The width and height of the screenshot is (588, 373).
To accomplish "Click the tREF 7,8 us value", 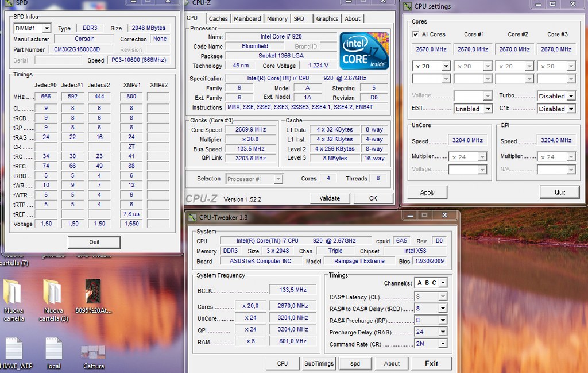I will pyautogui.click(x=131, y=214).
